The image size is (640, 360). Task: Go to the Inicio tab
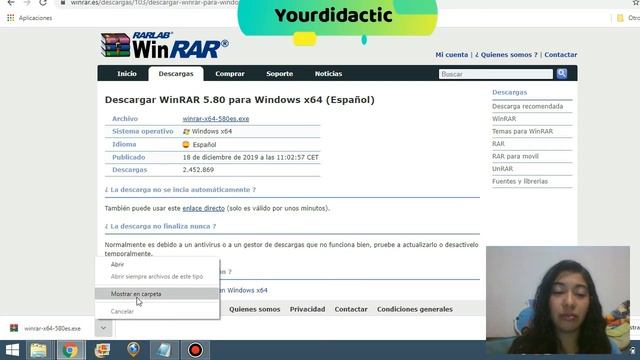[x=127, y=74]
